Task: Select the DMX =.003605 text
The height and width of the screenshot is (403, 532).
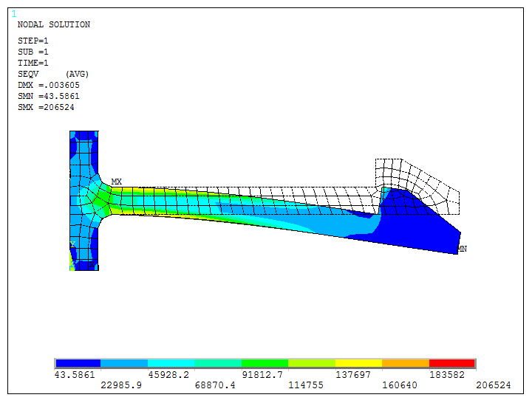Action: [x=48, y=86]
